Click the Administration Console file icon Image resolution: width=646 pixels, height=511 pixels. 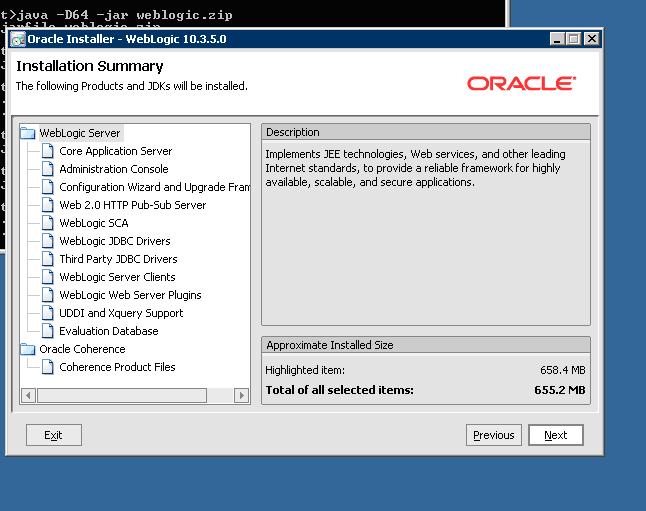[x=47, y=169]
